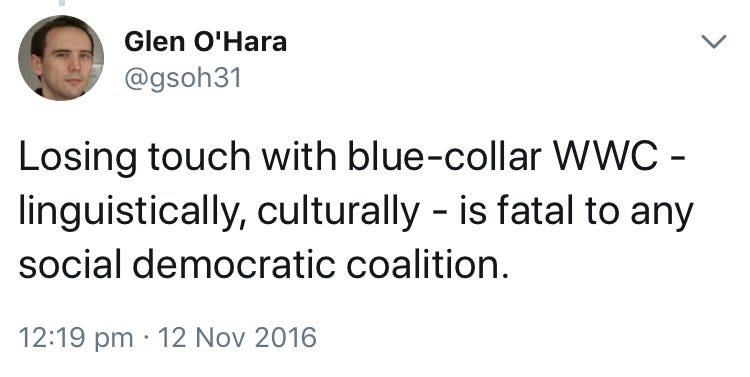Screen dimensions: 750x377
Task: Open the Glen O'Hara display name link
Action: [x=205, y=42]
